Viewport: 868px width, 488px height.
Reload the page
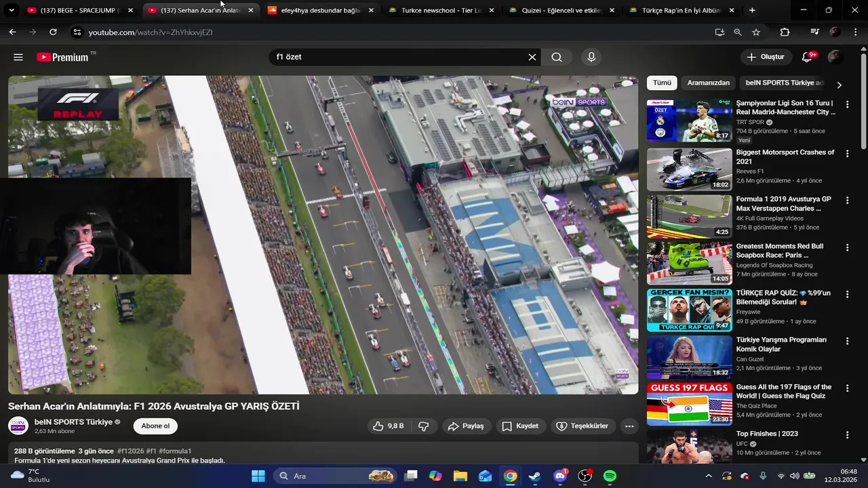[53, 32]
